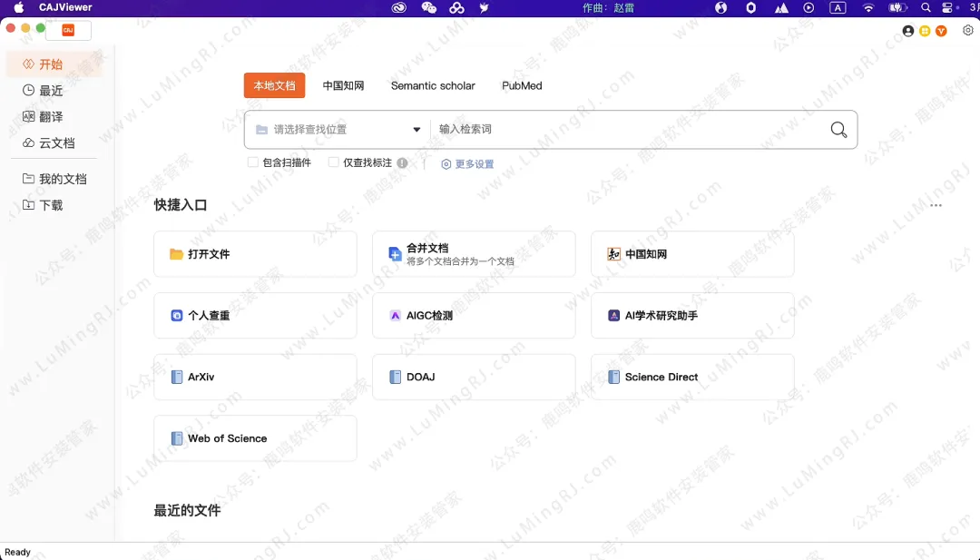Open the user account avatar at top right
Image resolution: width=980 pixels, height=560 pixels.
click(907, 30)
